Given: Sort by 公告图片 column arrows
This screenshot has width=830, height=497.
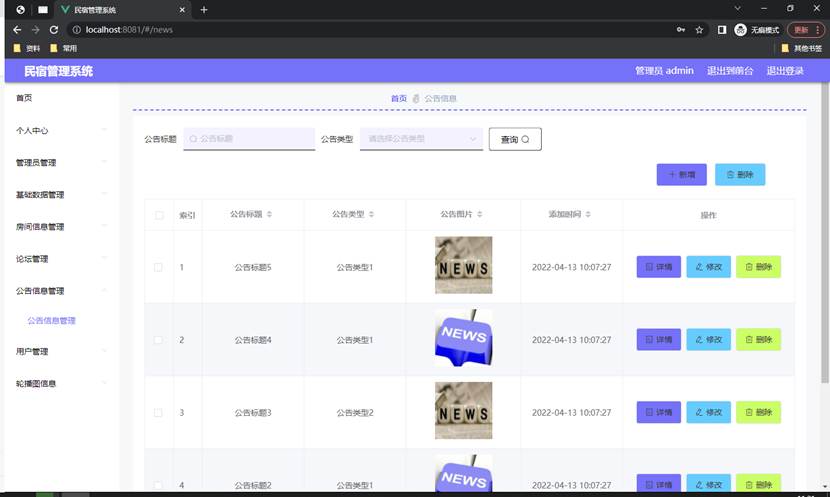Looking at the screenshot, I should (x=480, y=214).
